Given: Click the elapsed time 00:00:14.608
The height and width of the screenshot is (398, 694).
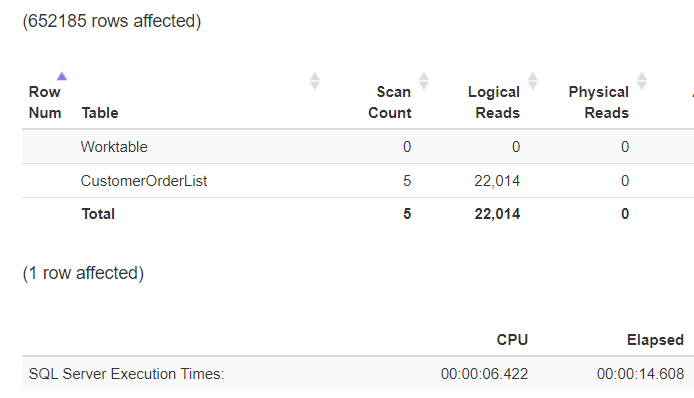Looking at the screenshot, I should click(x=640, y=374).
